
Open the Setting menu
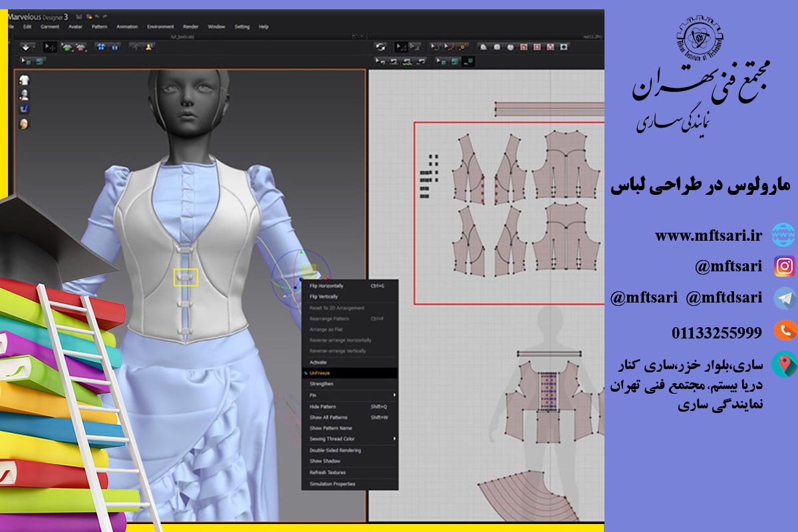pos(242,27)
